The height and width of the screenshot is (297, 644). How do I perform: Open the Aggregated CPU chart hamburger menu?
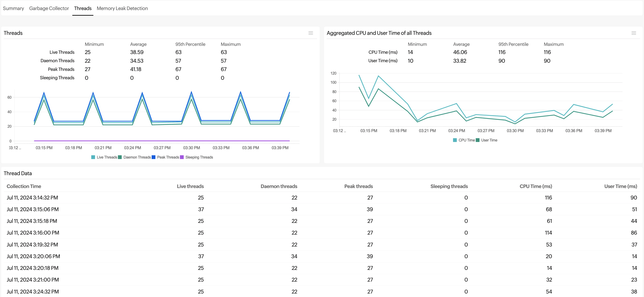click(x=633, y=33)
